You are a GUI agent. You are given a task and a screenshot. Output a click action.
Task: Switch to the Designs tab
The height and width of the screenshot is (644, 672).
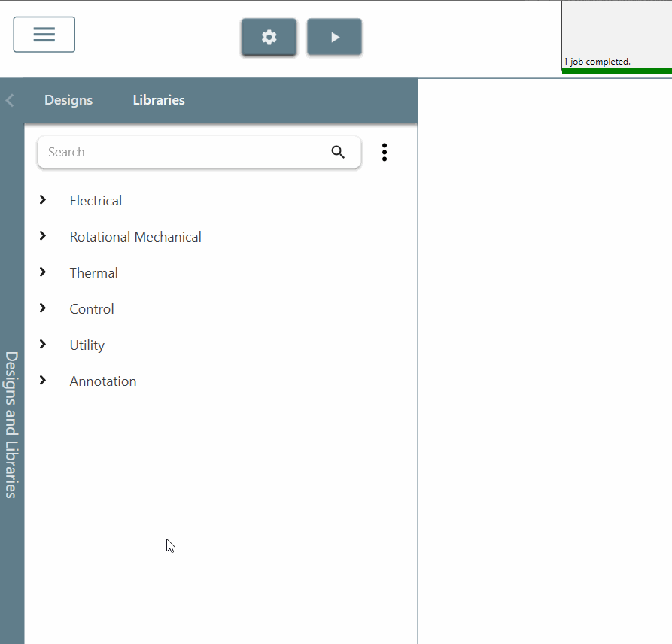coord(68,100)
